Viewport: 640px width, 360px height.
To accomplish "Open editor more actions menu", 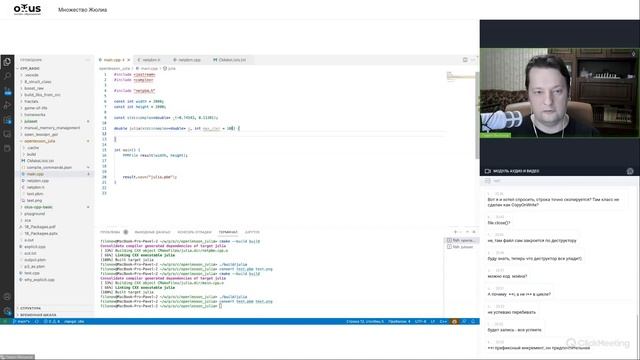I will click(473, 60).
